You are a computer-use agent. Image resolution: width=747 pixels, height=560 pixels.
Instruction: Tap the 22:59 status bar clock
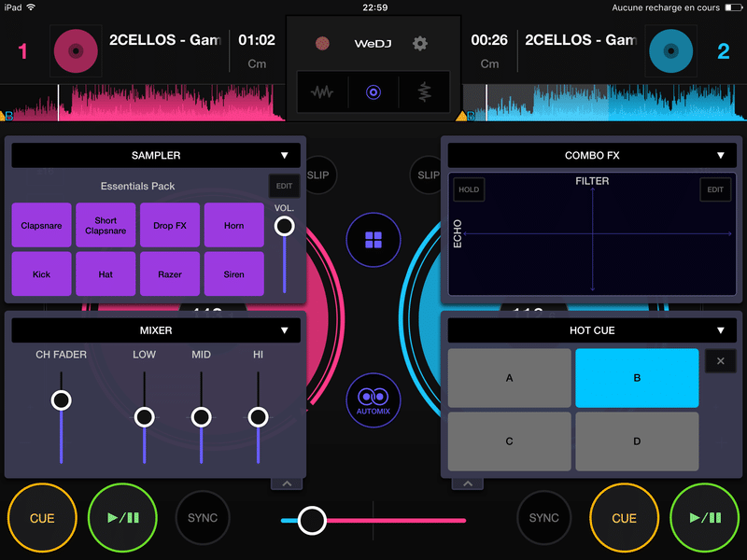[x=375, y=7]
